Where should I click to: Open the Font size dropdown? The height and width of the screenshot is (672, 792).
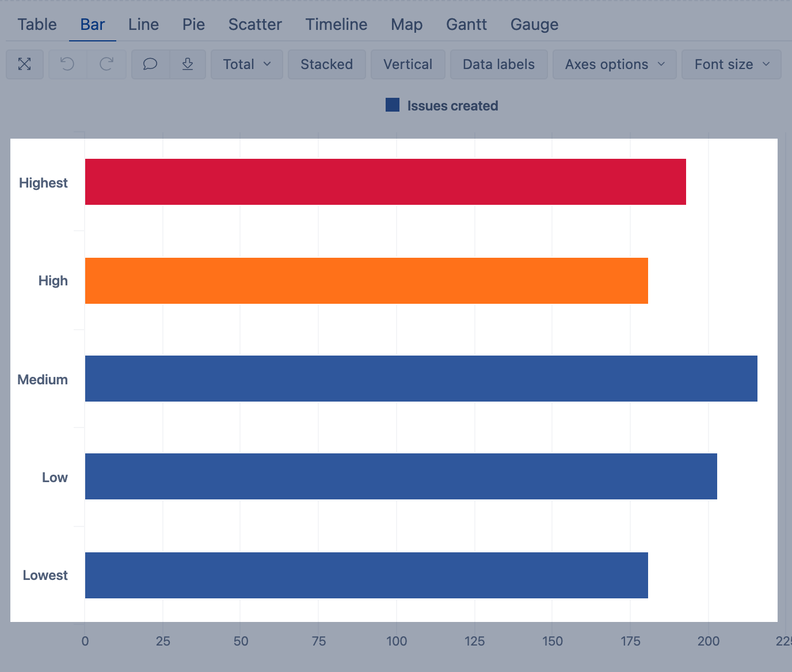coord(731,64)
